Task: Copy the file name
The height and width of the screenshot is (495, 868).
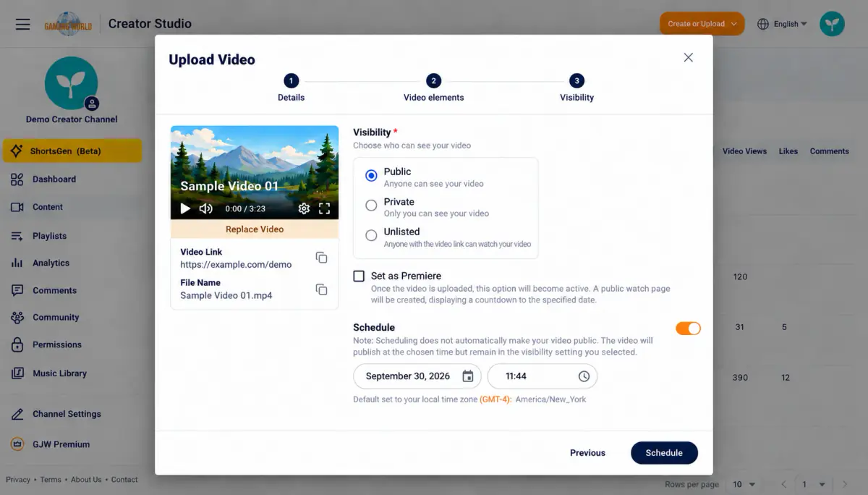Action: point(322,289)
